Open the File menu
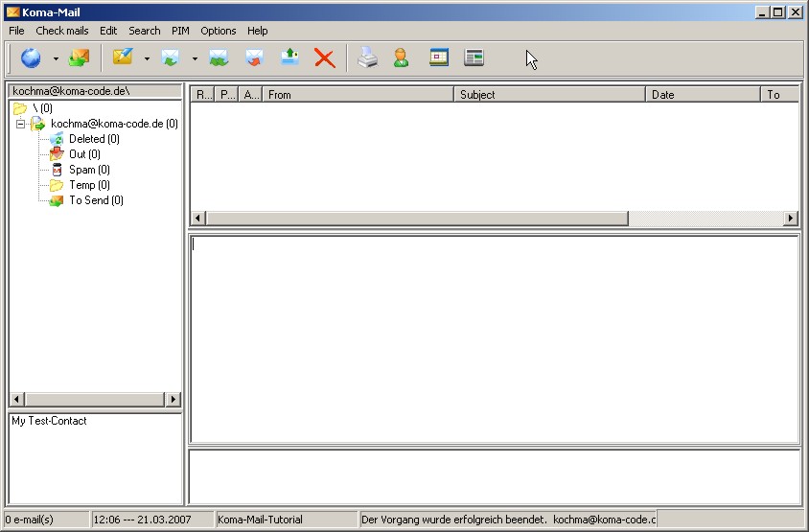The height and width of the screenshot is (532, 809). pos(16,31)
